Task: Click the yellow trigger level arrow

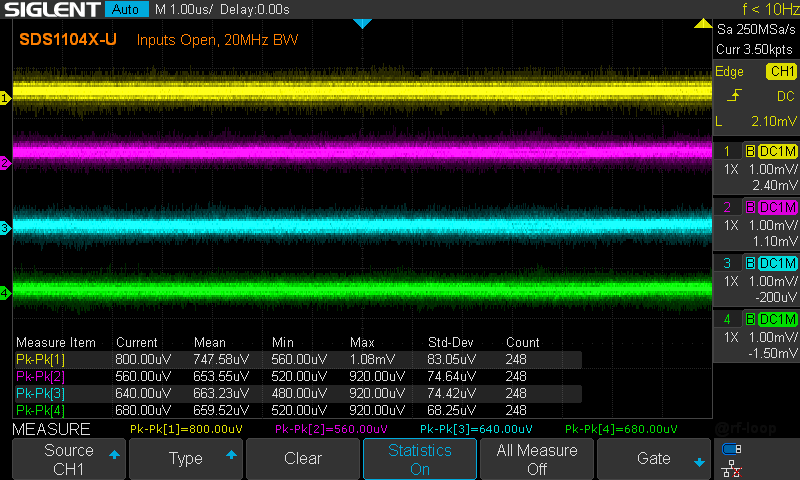Action: (703, 23)
